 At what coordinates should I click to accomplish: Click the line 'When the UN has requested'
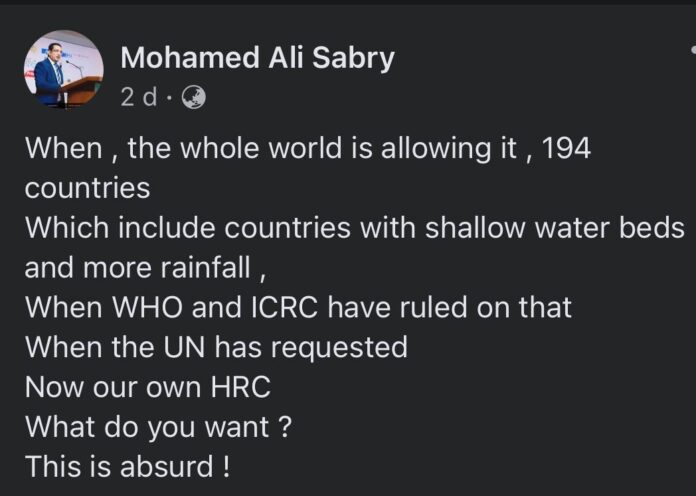click(x=216, y=347)
